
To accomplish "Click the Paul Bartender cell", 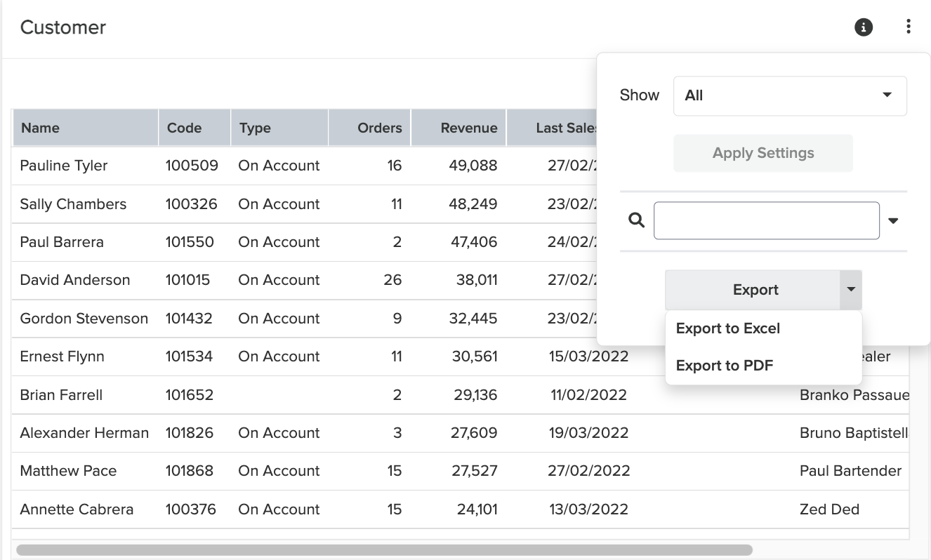I will tap(850, 471).
